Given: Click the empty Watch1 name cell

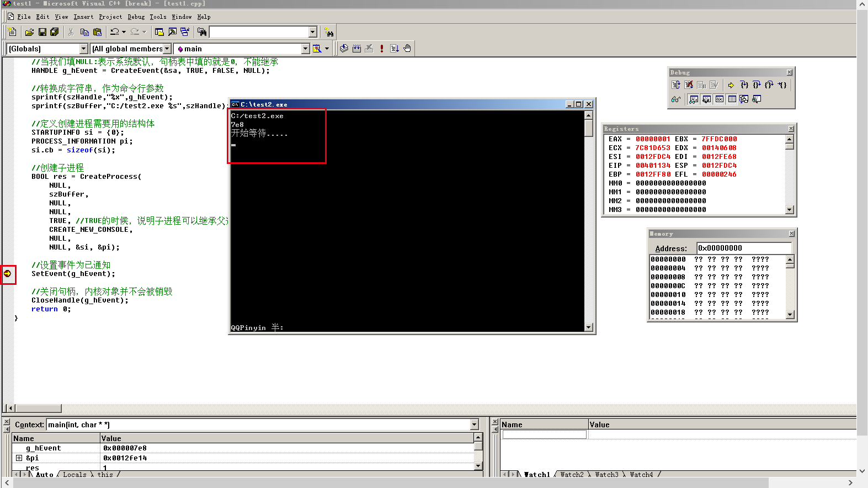Looking at the screenshot, I should [544, 434].
